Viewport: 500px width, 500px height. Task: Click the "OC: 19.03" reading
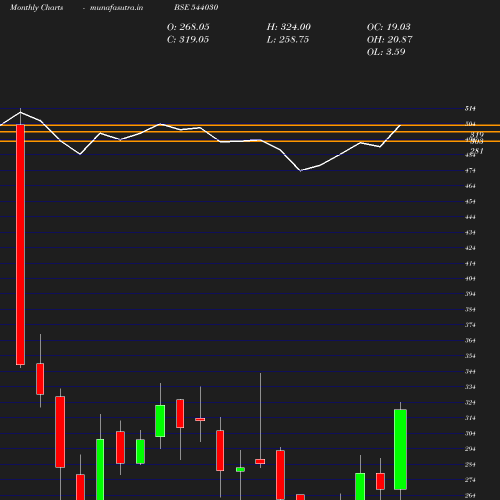point(389,27)
